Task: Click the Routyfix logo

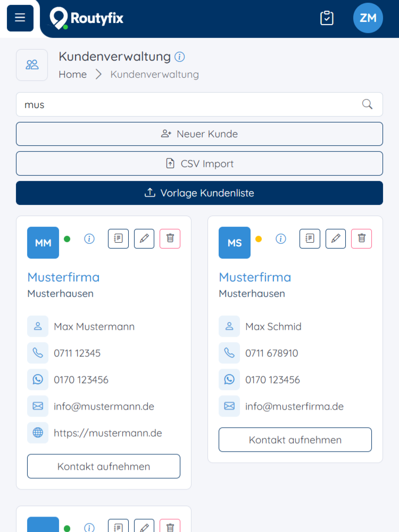Action: [86, 18]
